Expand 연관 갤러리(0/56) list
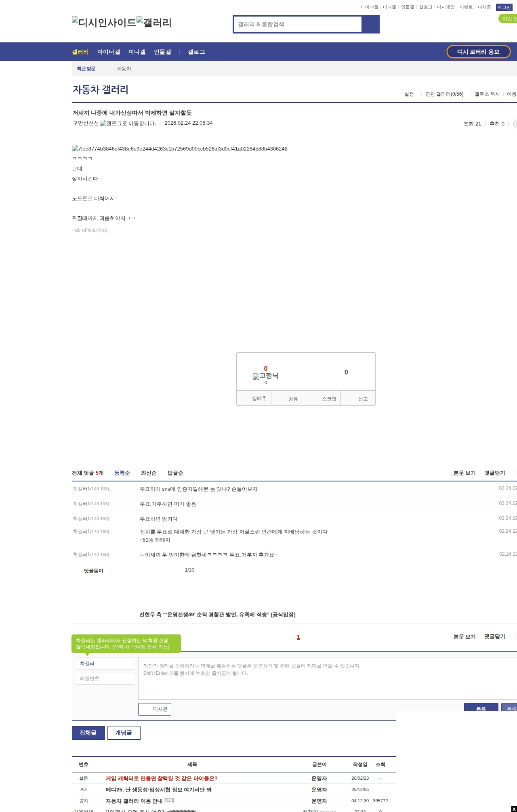Viewport: 517px width, 812px height. tap(444, 94)
